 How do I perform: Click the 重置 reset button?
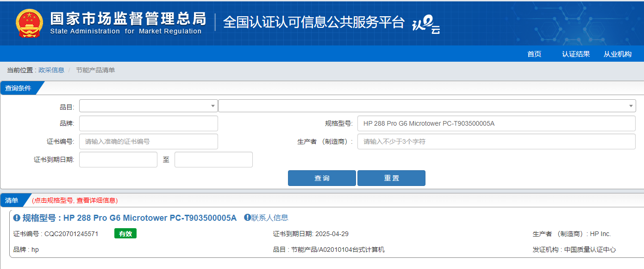pos(391,178)
